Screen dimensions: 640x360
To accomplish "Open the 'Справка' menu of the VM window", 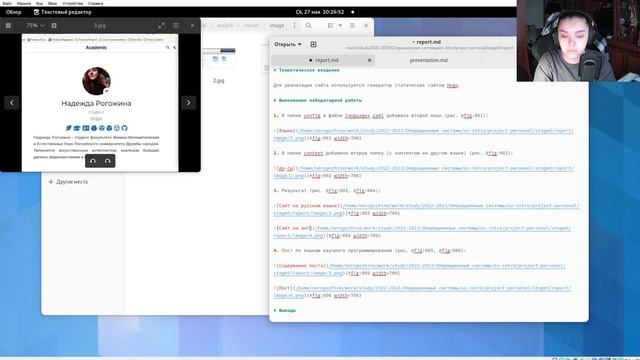I will (96, 3).
